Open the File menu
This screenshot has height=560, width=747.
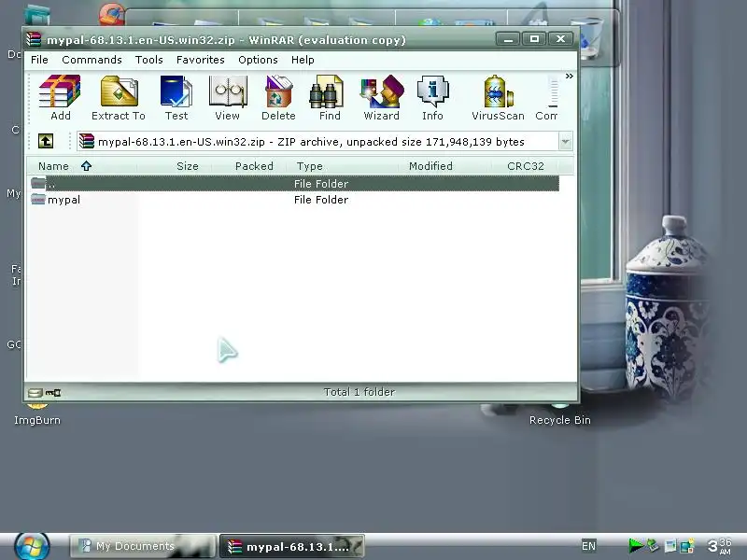39,60
